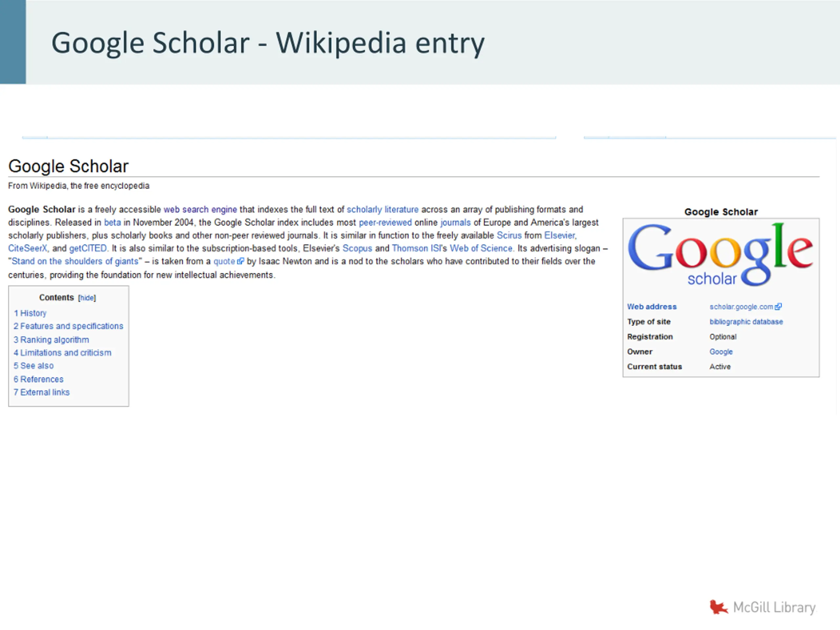The width and height of the screenshot is (840, 630).
Task: Select the Registration Optional value
Action: [723, 337]
